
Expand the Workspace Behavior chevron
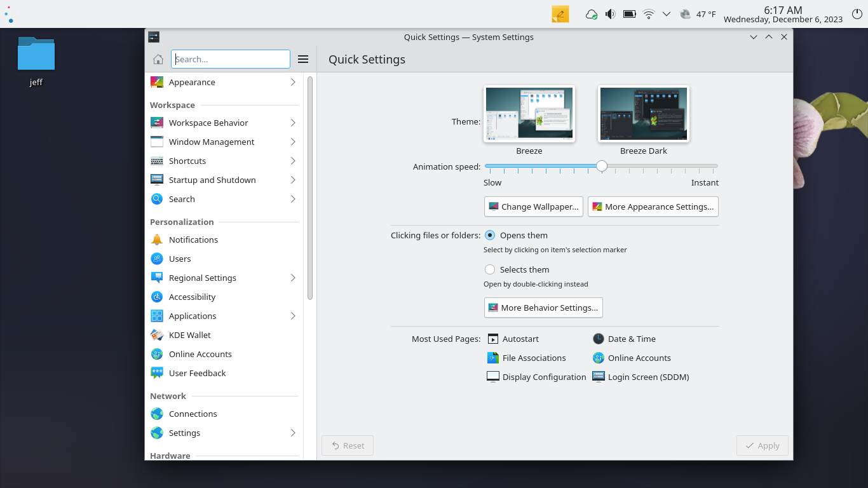click(293, 123)
